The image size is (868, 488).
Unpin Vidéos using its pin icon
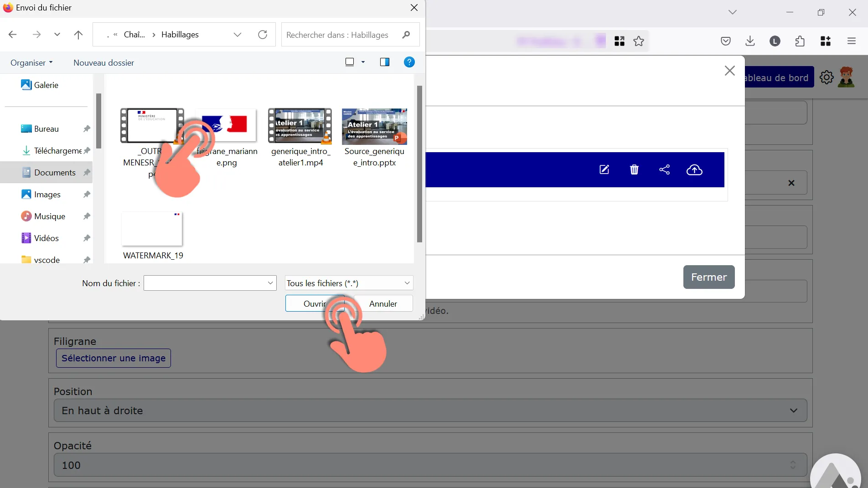pyautogui.click(x=87, y=238)
